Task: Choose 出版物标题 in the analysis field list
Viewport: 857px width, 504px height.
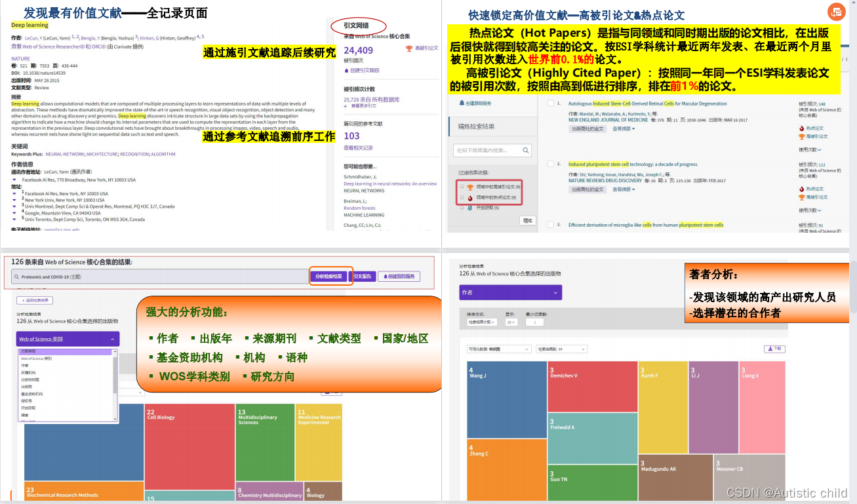Action: 30,379
